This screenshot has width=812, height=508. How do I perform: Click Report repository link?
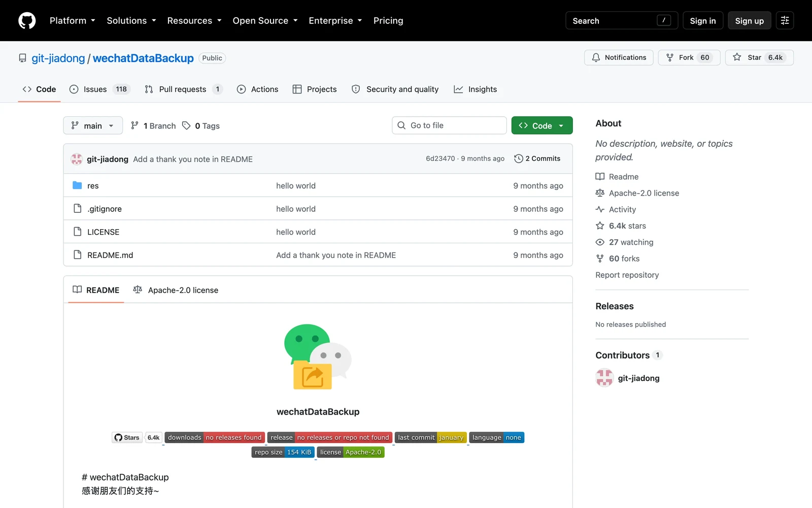(627, 275)
